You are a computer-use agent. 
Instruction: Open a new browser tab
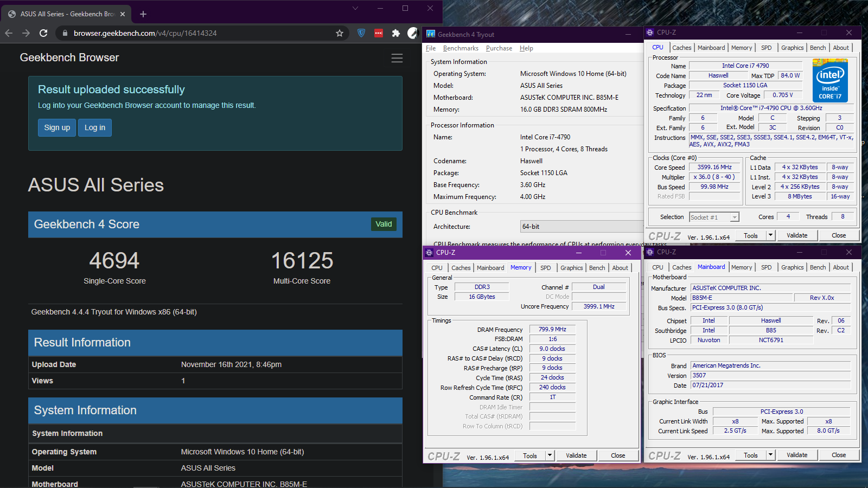(x=143, y=14)
